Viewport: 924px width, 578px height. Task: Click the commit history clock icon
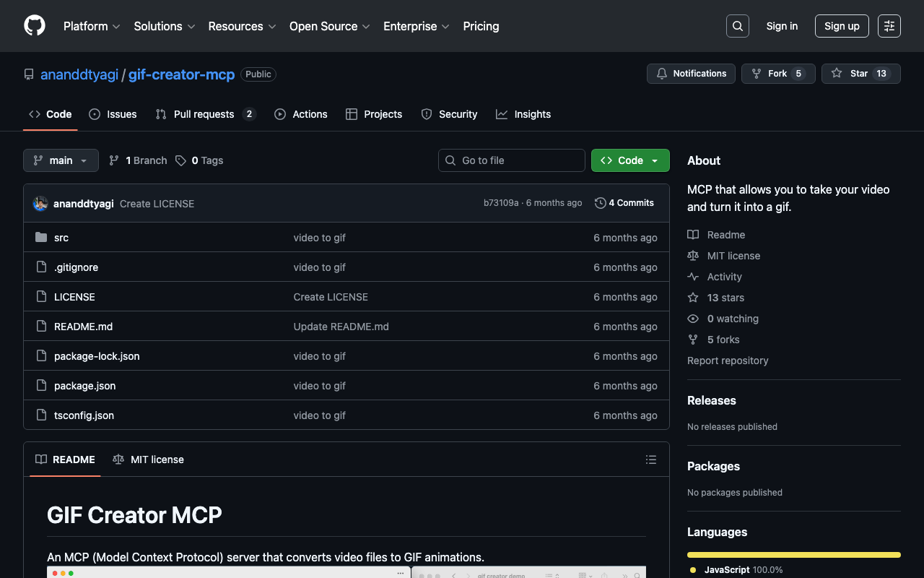(600, 203)
